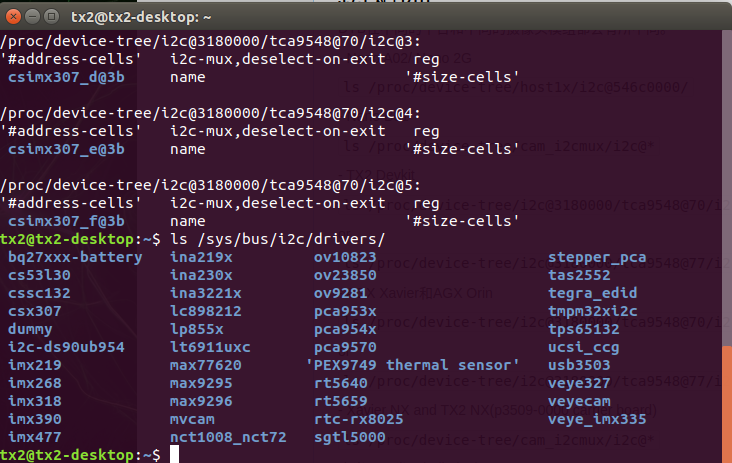
Task: Maximize the terminal window
Action: [51, 16]
